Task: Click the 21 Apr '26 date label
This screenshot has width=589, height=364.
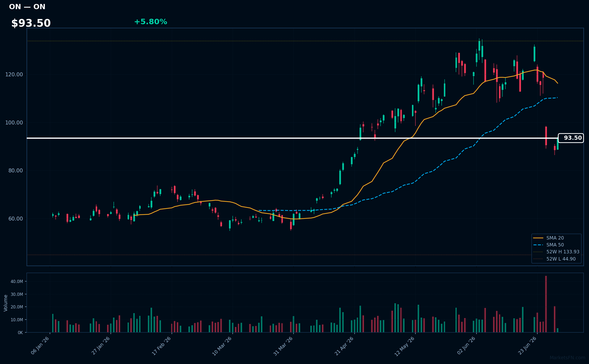Action: coord(344,346)
